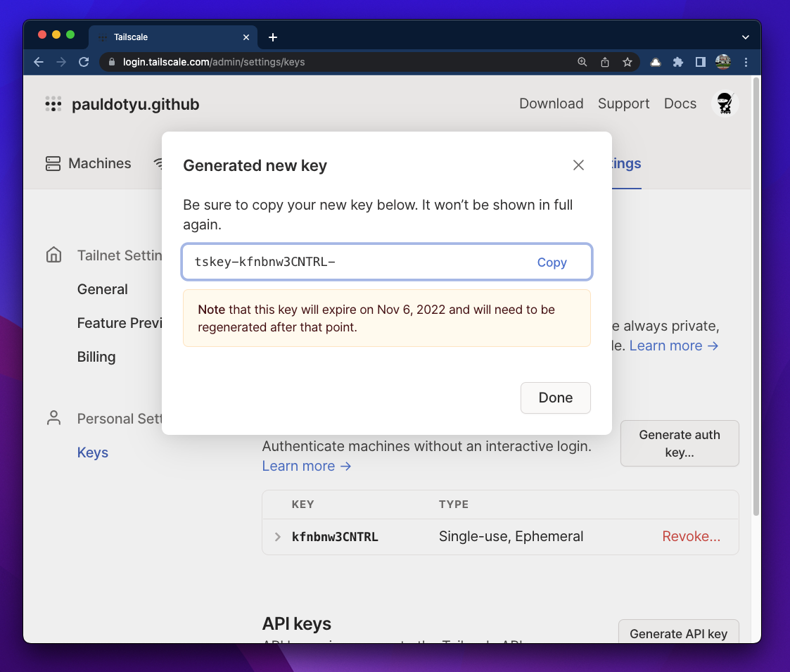Open the Chrome three-dot menu
This screenshot has width=790, height=672.
pyautogui.click(x=746, y=62)
